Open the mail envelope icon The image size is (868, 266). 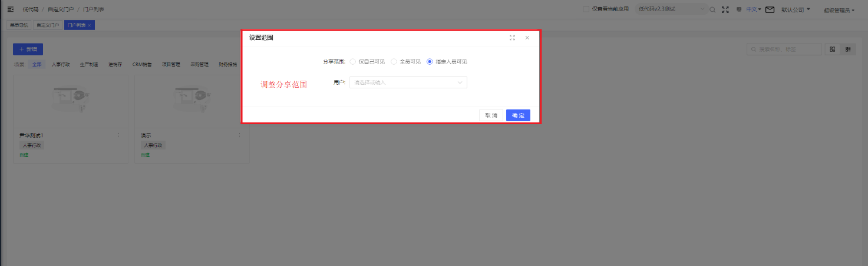click(770, 9)
